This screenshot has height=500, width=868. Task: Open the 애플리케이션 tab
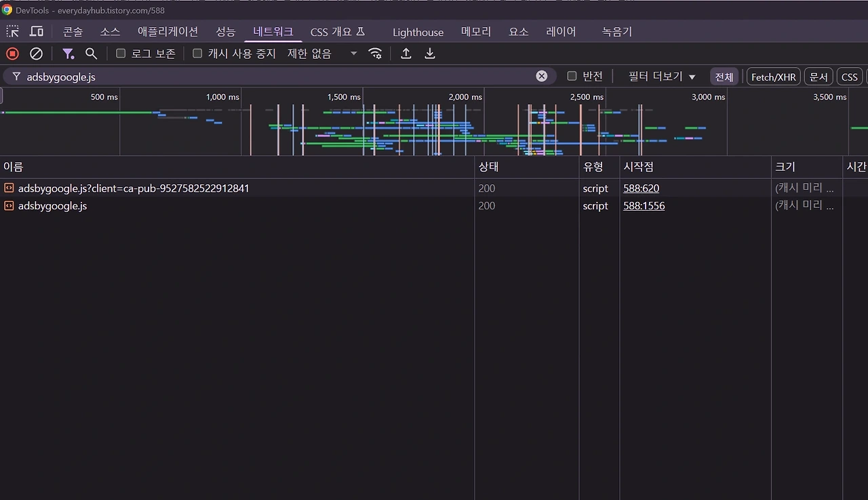click(167, 32)
